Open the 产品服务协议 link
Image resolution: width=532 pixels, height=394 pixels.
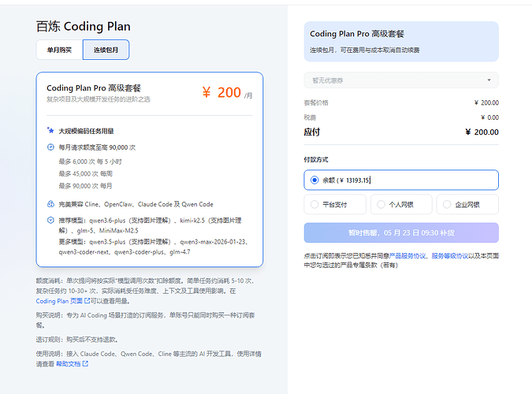point(407,256)
